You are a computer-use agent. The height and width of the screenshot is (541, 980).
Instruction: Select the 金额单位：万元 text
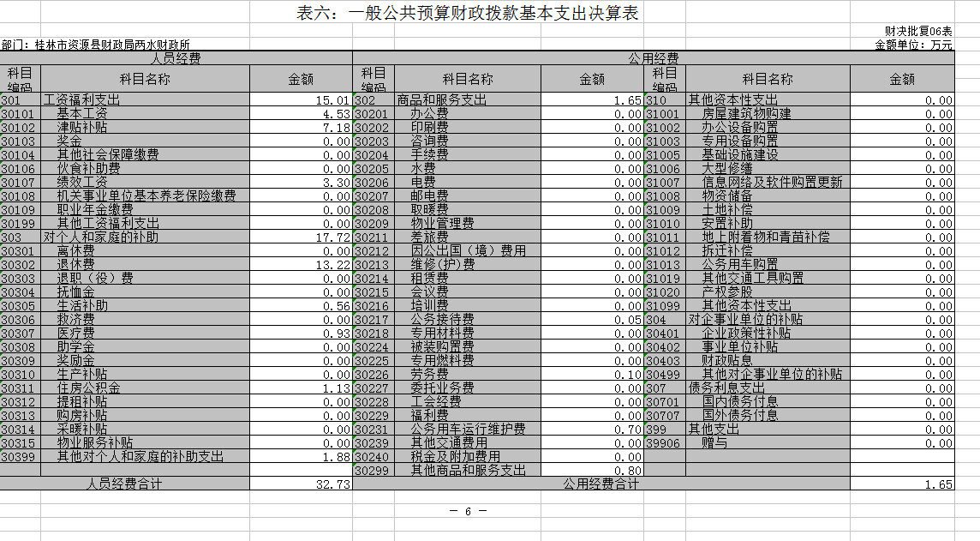point(913,45)
